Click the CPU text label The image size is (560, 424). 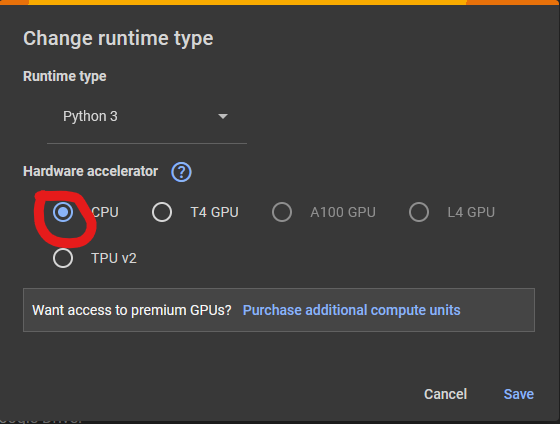(x=105, y=212)
